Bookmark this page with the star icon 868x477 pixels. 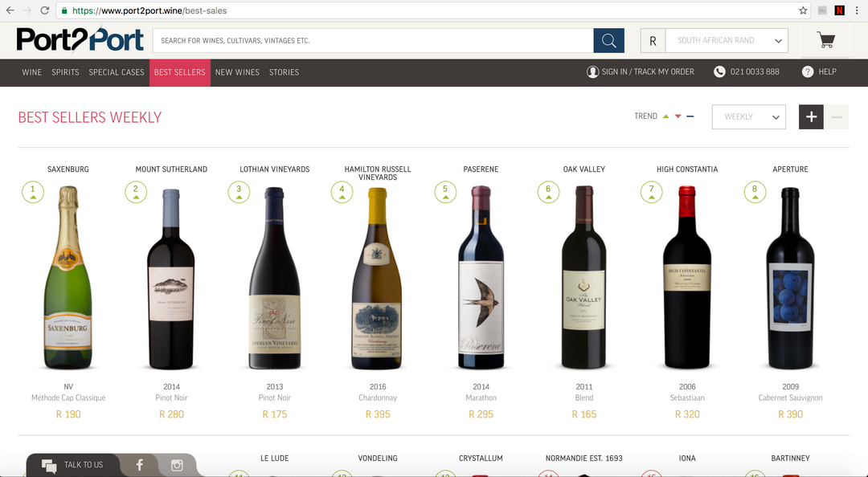coord(803,10)
